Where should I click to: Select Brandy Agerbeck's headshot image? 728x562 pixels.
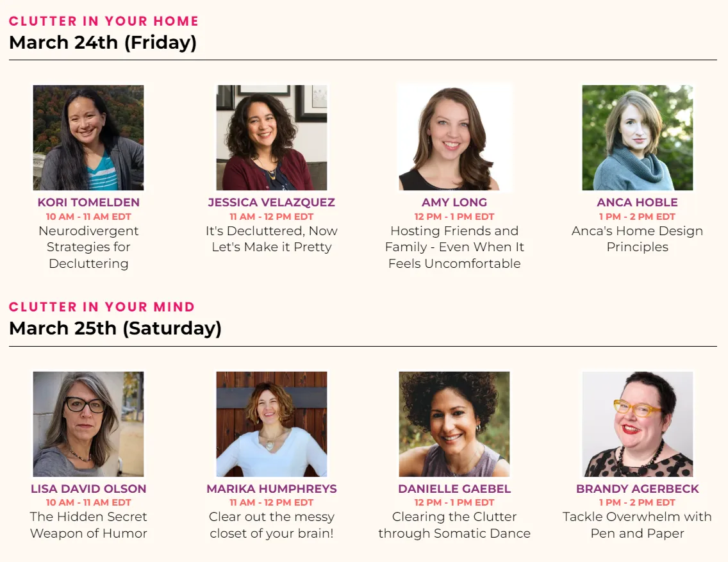click(x=638, y=424)
